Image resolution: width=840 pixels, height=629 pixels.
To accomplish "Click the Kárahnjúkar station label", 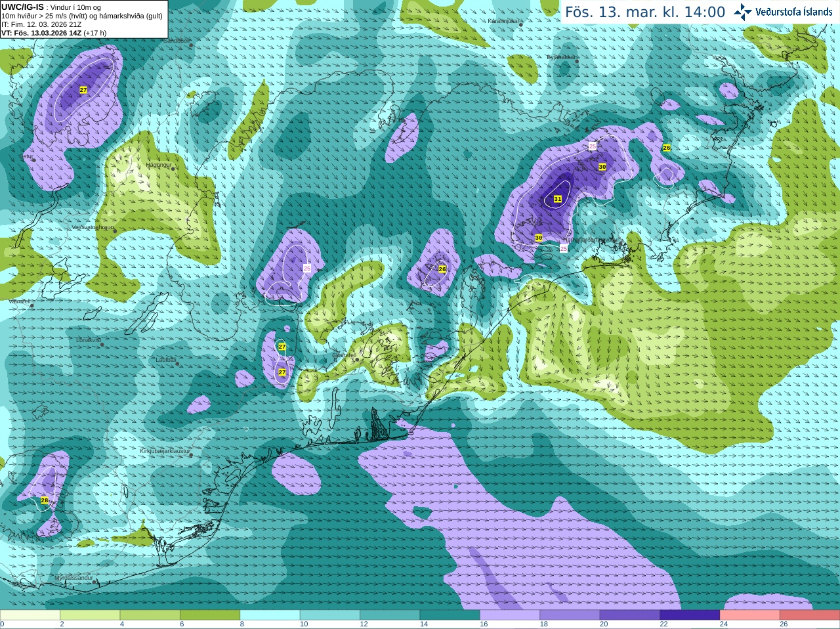I will click(x=504, y=21).
